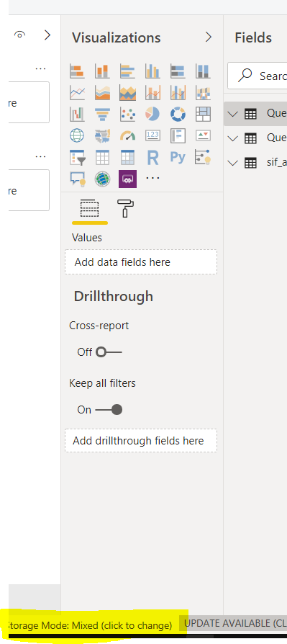The height and width of the screenshot is (644, 287).
Task: Add a Donut chart visual
Action: (178, 115)
